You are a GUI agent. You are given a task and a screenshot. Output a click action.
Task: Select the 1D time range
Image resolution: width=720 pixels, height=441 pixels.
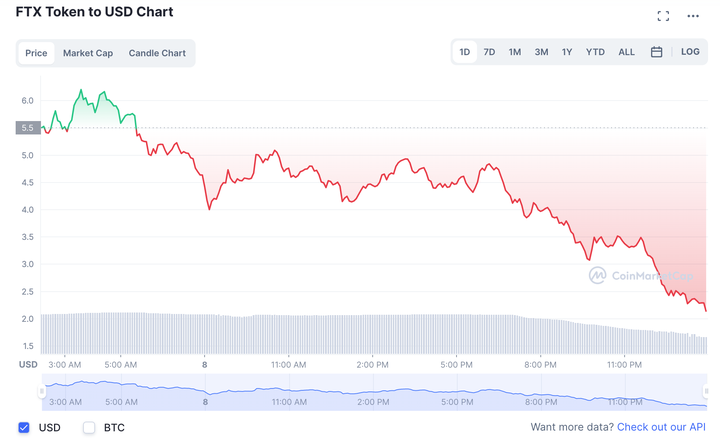pos(465,52)
